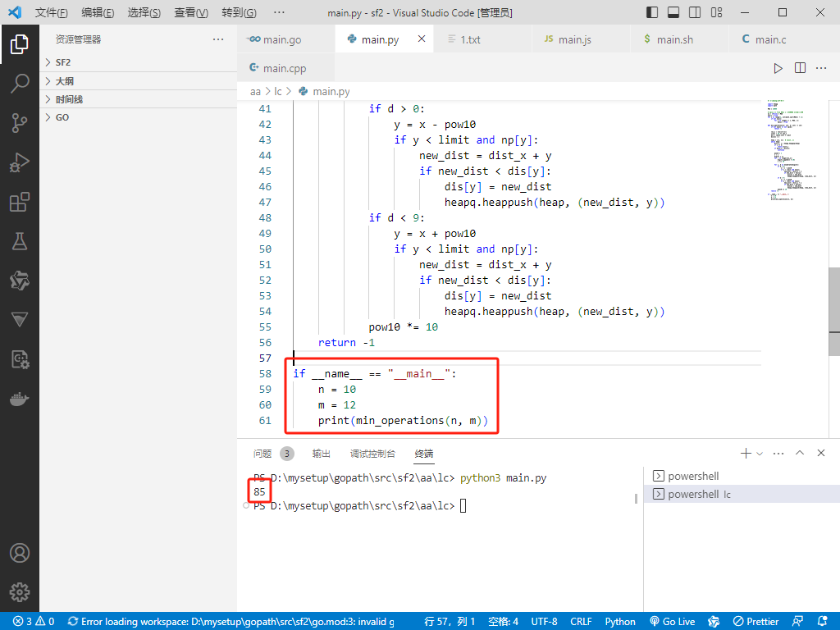Click the errors and warnings status indicator
Screen dimensions: 840x630
click(x=33, y=621)
